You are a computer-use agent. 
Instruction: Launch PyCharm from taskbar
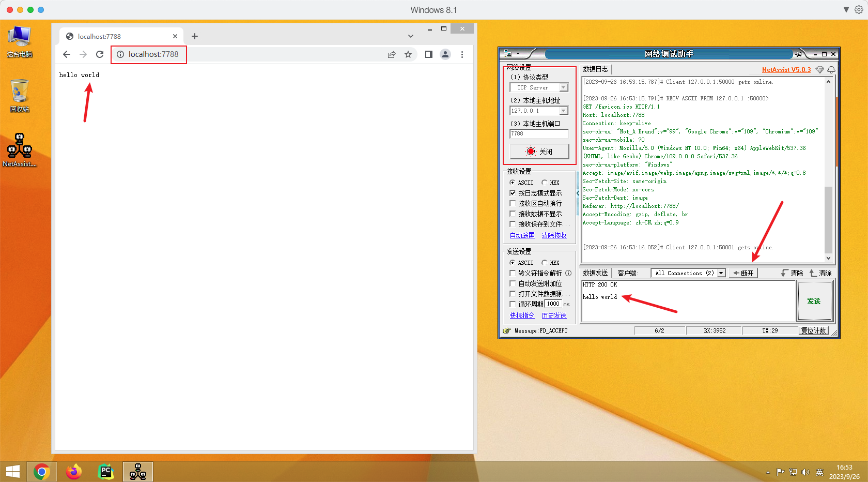[106, 472]
